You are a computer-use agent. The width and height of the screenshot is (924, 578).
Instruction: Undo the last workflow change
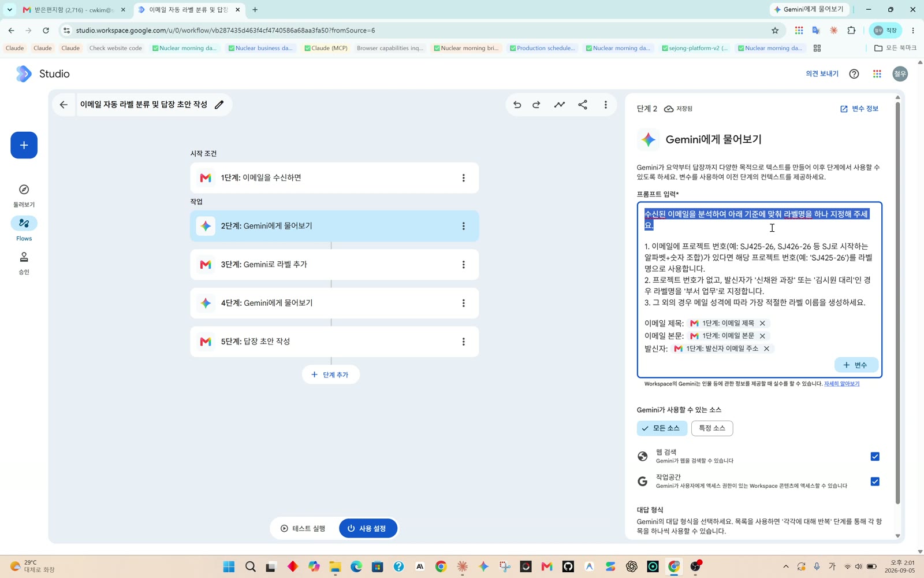[517, 105]
